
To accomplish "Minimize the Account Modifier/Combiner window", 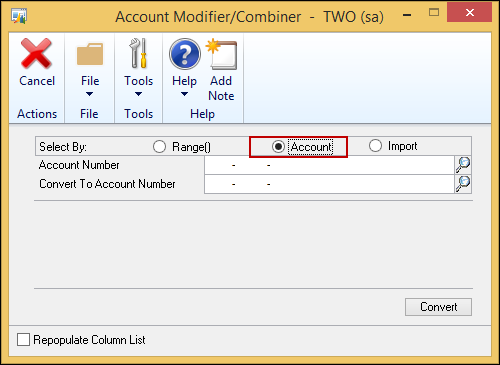I will click(x=407, y=15).
